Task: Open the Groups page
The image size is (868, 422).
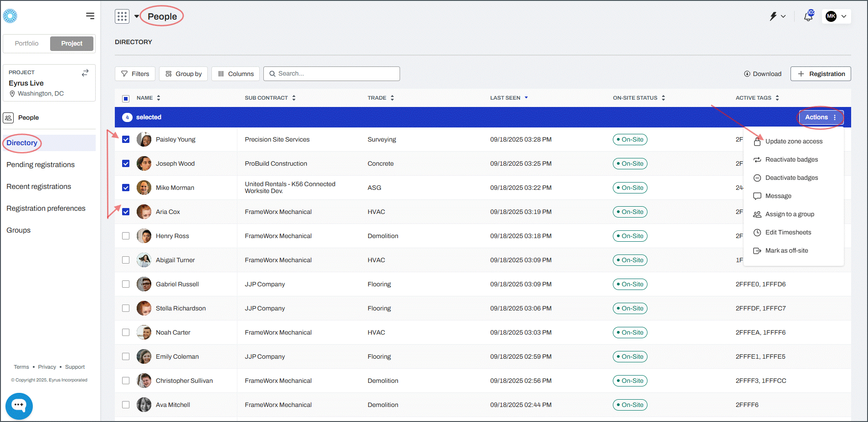Action: pos(19,230)
